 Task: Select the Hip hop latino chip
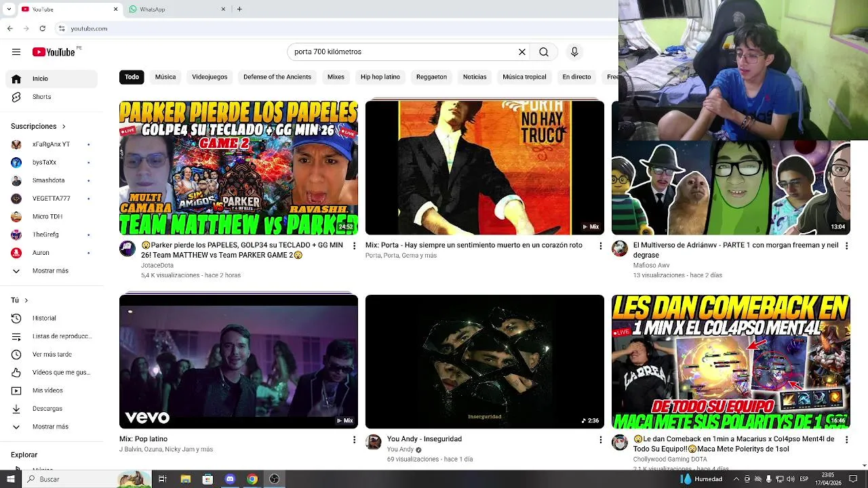(380, 77)
